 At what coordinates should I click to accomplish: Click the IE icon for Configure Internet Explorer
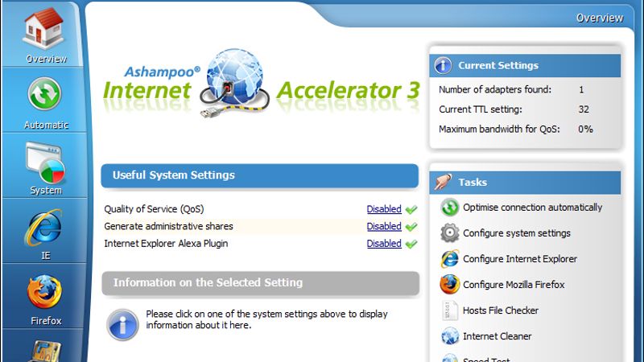click(x=450, y=259)
